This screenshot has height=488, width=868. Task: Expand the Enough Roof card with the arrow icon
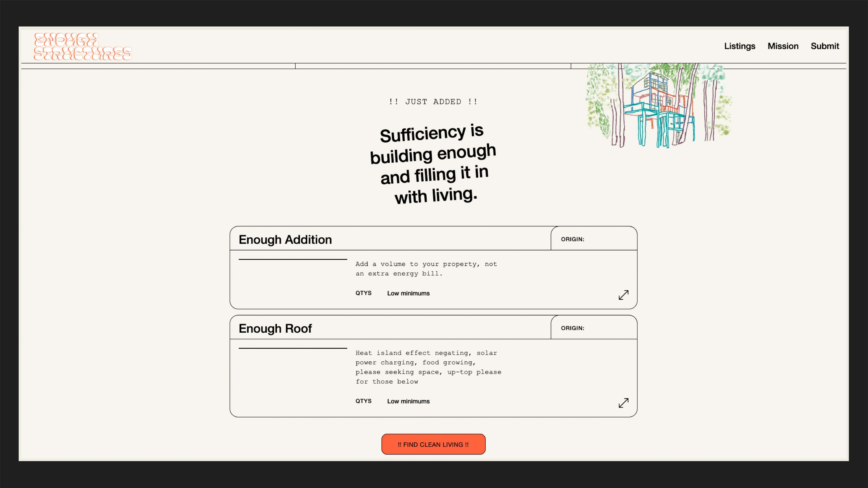click(623, 403)
